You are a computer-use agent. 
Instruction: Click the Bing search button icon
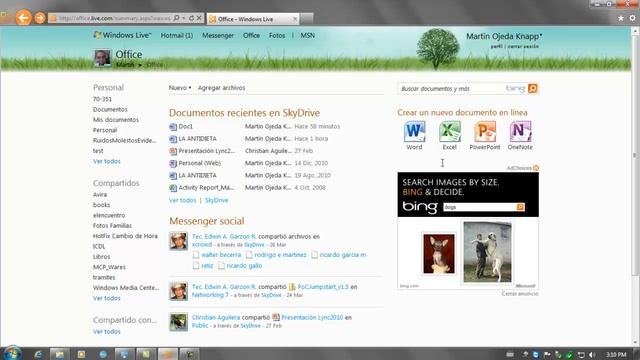[532, 89]
